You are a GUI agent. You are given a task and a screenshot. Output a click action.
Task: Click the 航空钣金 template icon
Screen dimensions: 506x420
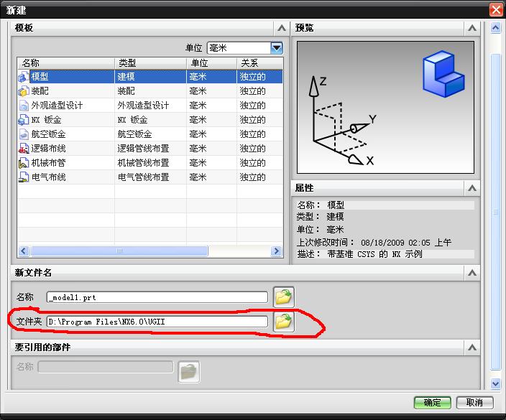tap(24, 134)
